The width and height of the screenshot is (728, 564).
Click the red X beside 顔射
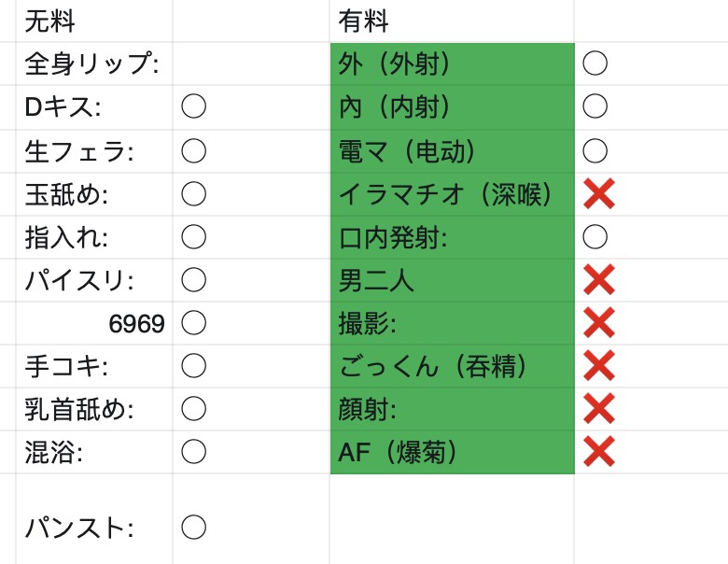599,409
